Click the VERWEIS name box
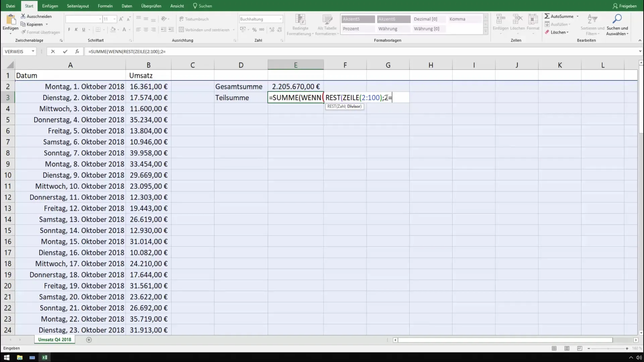Viewport: 644px width, 362px height. tap(17, 51)
